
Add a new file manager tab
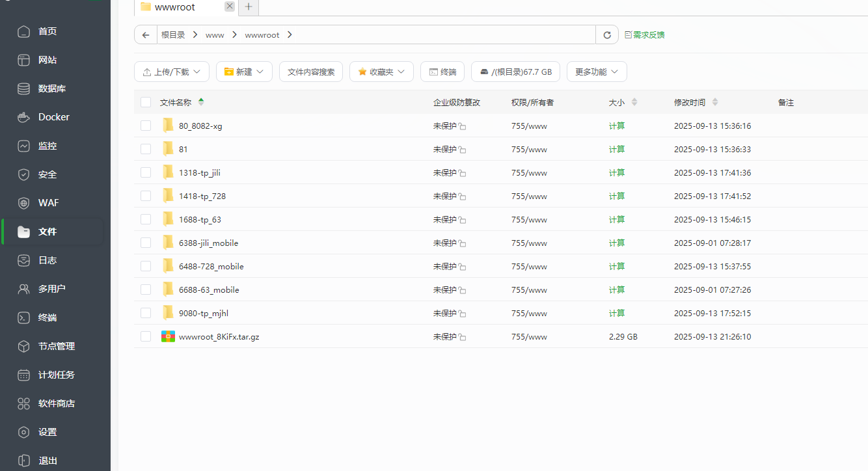coord(248,7)
